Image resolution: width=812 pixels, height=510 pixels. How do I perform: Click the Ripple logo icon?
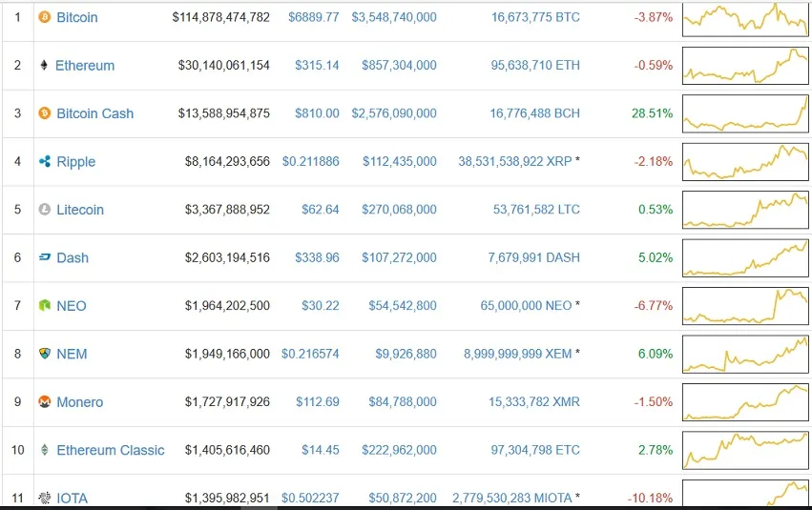pyautogui.click(x=45, y=161)
